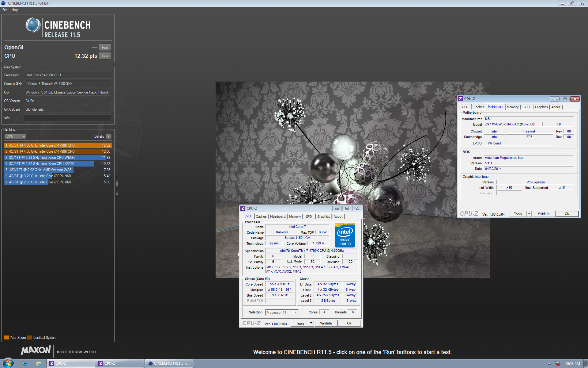Click Tools button in lower CPU-Z
This screenshot has height=368, width=588.
point(300,323)
